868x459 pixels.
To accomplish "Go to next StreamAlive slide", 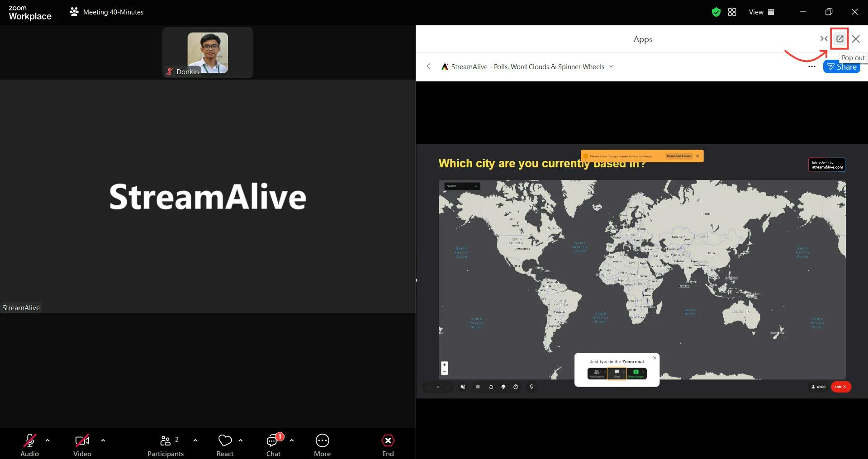I will [x=448, y=387].
